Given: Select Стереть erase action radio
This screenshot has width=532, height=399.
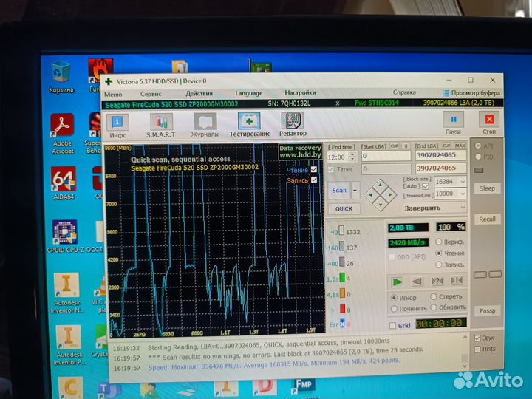Looking at the screenshot, I should [x=433, y=296].
